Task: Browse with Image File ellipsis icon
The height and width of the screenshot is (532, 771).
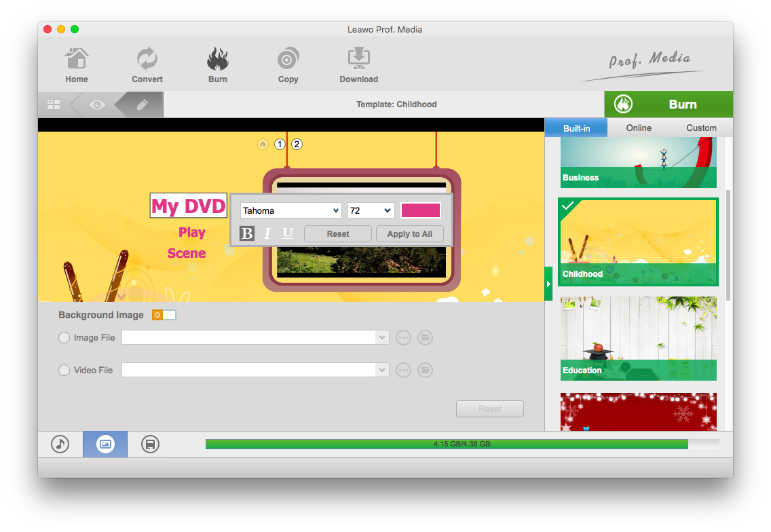Action: tap(403, 338)
